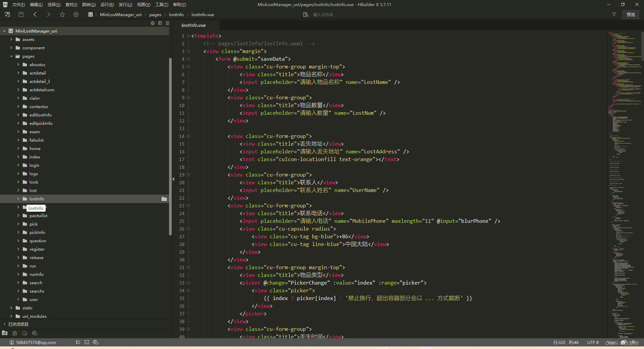Click the user avatar icon in status bar
The image size is (644, 349).
(x=12, y=342)
